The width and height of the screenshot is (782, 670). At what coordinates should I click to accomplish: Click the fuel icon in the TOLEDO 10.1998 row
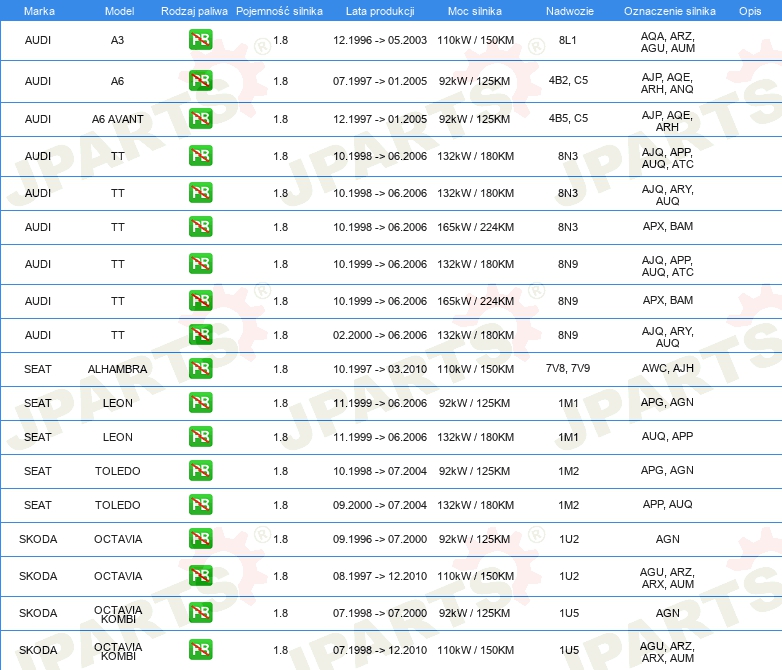tap(200, 470)
